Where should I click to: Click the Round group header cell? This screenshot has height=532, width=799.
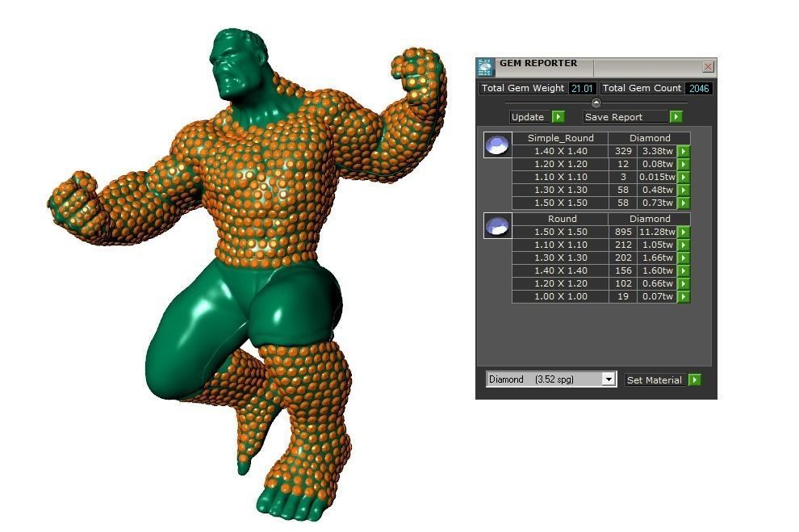tap(561, 219)
